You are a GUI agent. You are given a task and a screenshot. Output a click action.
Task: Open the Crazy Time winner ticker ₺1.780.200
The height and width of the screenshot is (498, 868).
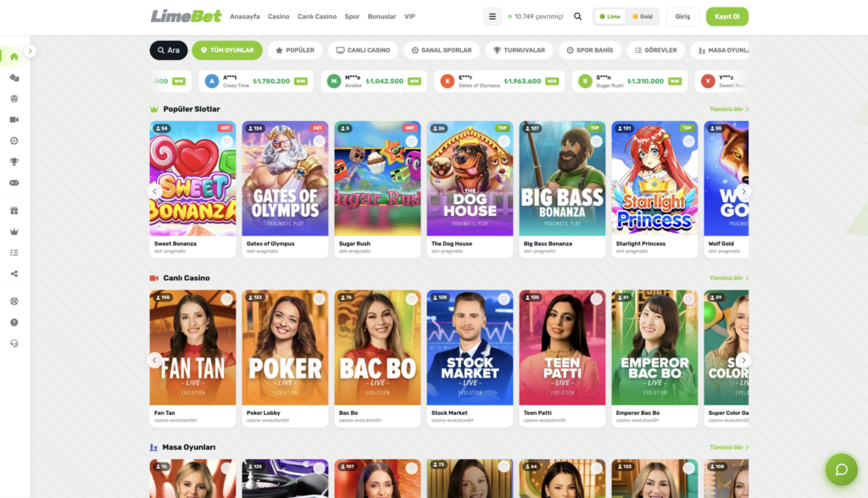click(x=256, y=81)
